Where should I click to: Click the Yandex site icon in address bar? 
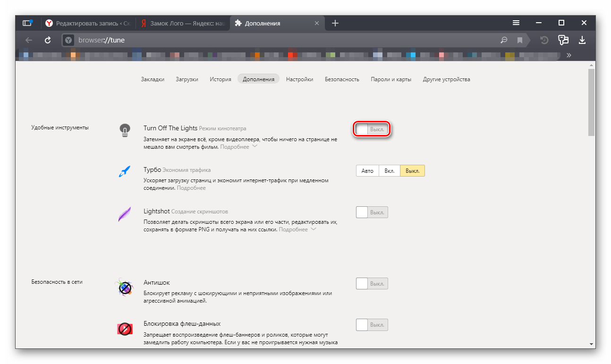tap(68, 40)
